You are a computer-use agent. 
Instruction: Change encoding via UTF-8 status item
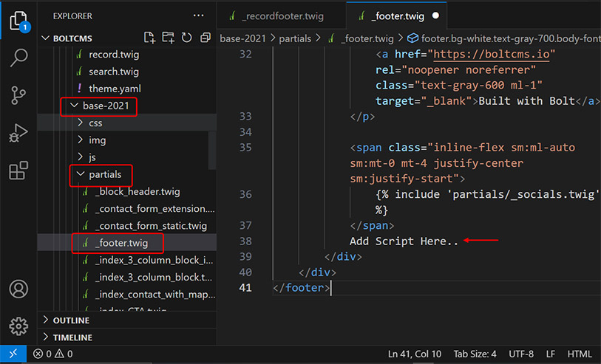point(521,354)
